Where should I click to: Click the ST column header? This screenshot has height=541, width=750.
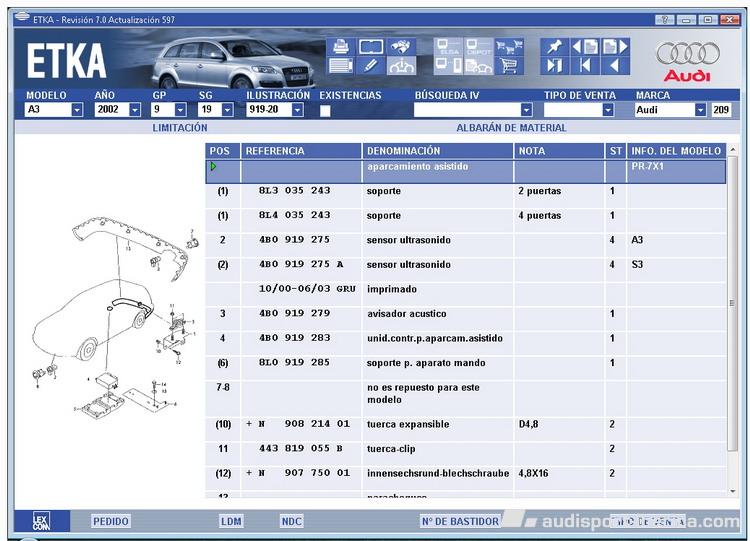tap(616, 151)
